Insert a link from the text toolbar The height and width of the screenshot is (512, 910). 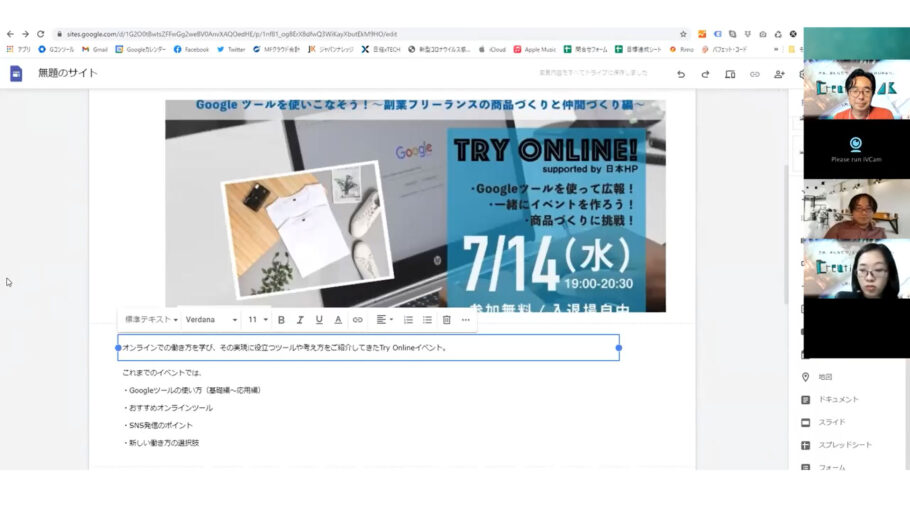(x=358, y=320)
